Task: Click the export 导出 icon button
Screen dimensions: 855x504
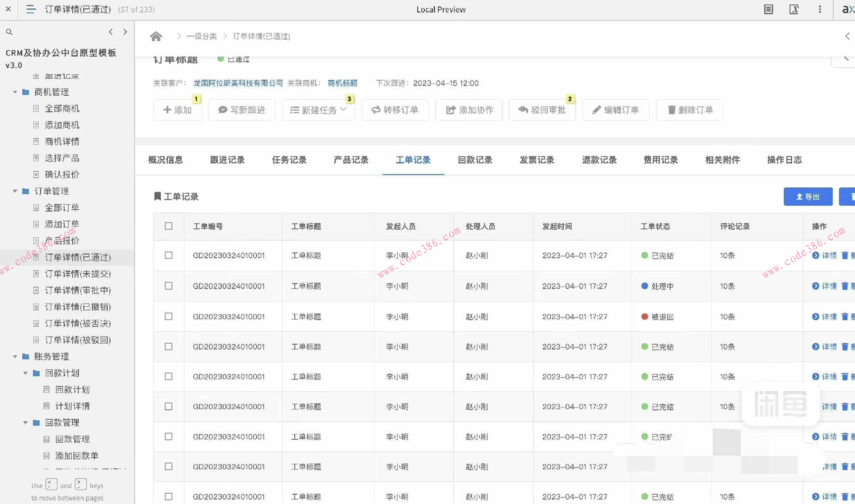Action: tap(808, 196)
